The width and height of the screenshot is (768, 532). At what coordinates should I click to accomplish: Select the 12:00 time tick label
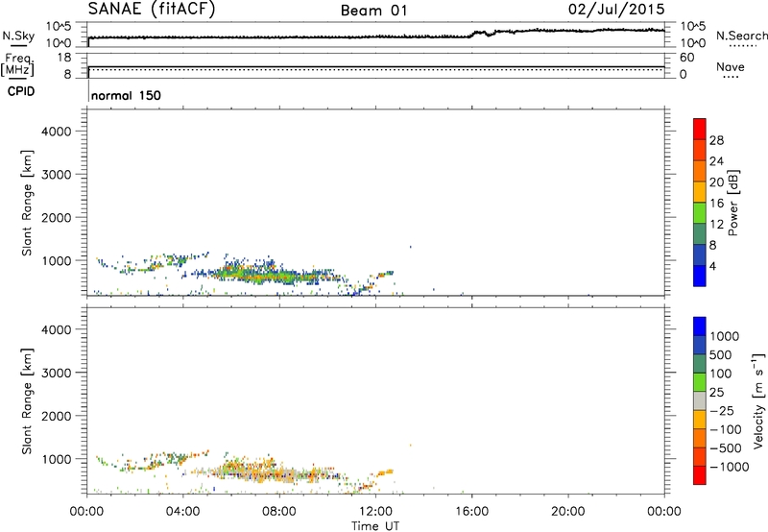coord(375,512)
